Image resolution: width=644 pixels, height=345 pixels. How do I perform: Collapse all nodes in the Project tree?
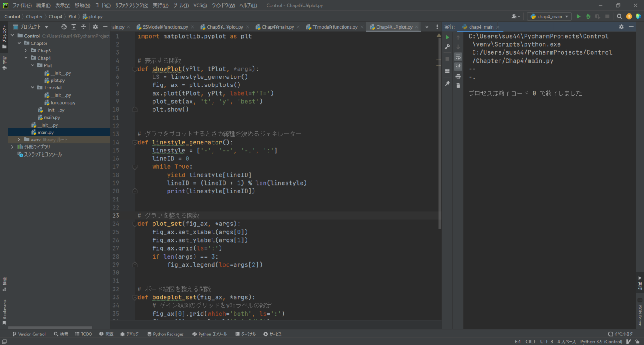[83, 26]
